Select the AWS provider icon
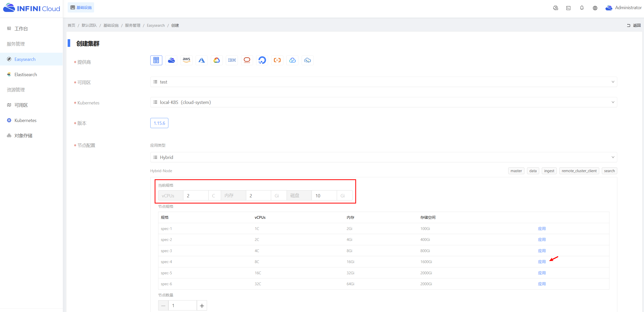The image size is (644, 312). pos(186,60)
